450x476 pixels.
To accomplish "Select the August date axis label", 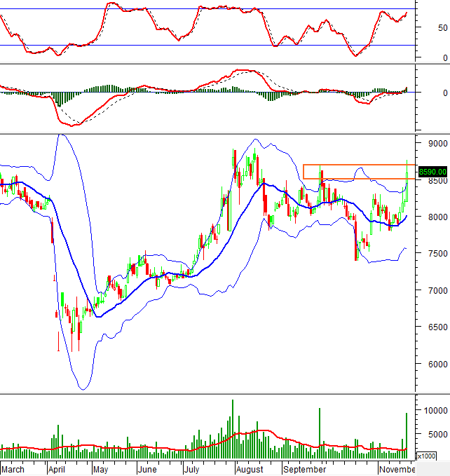I will coord(250,469).
